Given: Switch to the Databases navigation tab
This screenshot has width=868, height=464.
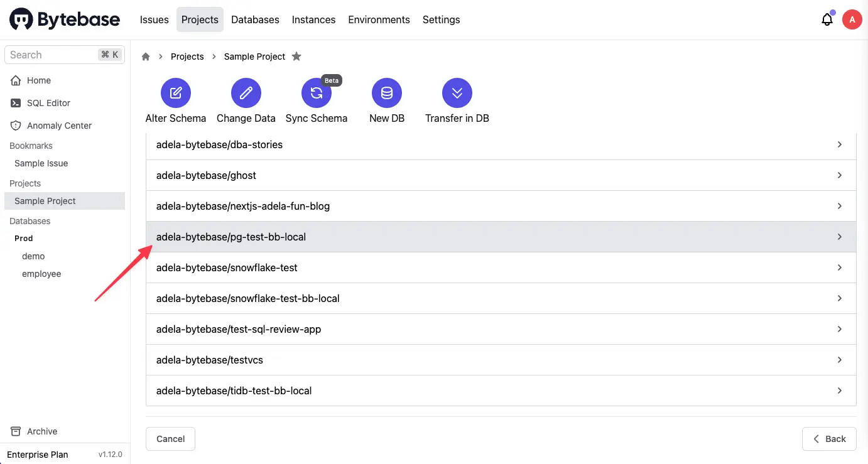Looking at the screenshot, I should point(255,19).
